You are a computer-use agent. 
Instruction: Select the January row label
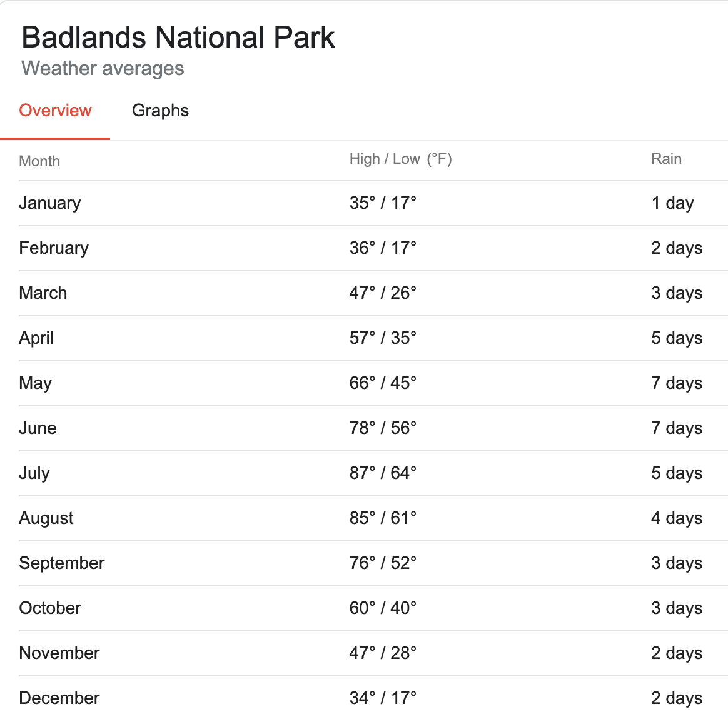coord(49,203)
